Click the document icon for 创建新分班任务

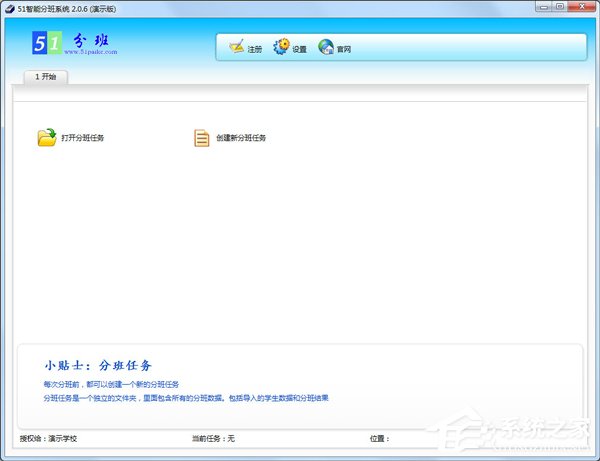[x=202, y=138]
